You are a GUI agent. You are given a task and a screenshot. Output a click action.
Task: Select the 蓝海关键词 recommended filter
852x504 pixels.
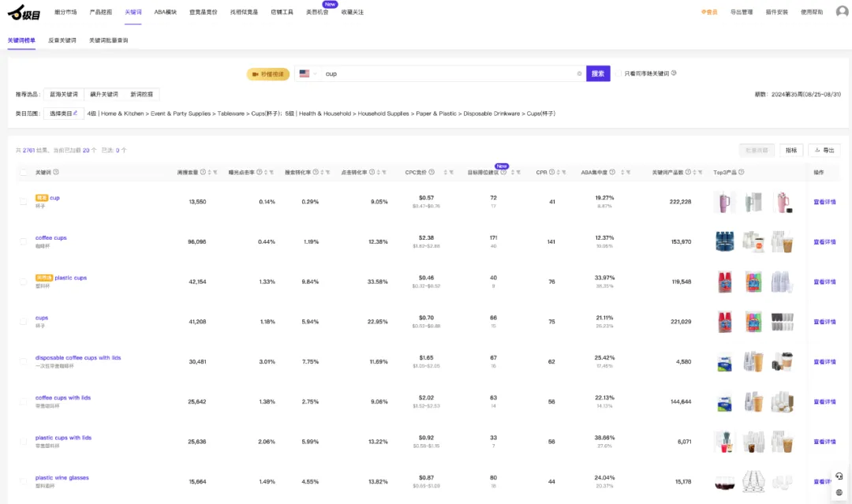(x=64, y=95)
